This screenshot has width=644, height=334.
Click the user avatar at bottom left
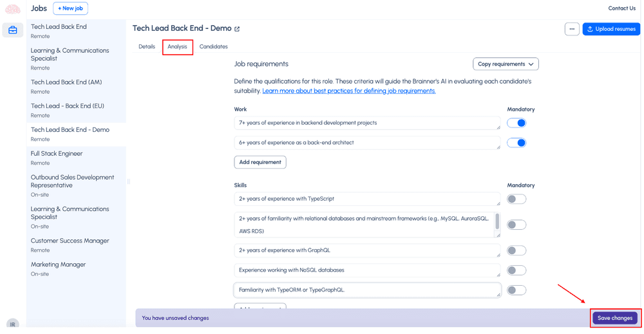(12, 324)
